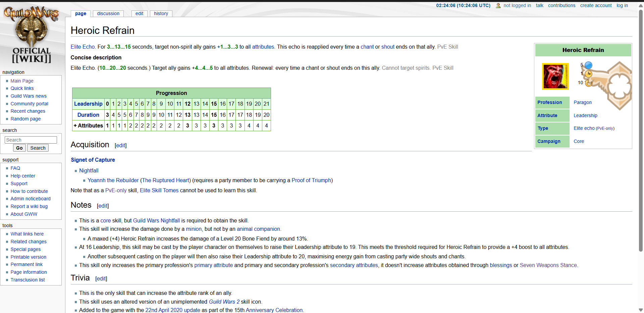Click the Guild Wars Official Wiki logo

click(31, 35)
